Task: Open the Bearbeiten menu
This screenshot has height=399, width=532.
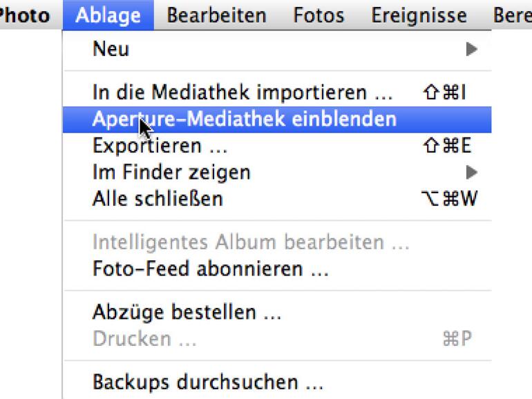Action: (216, 14)
